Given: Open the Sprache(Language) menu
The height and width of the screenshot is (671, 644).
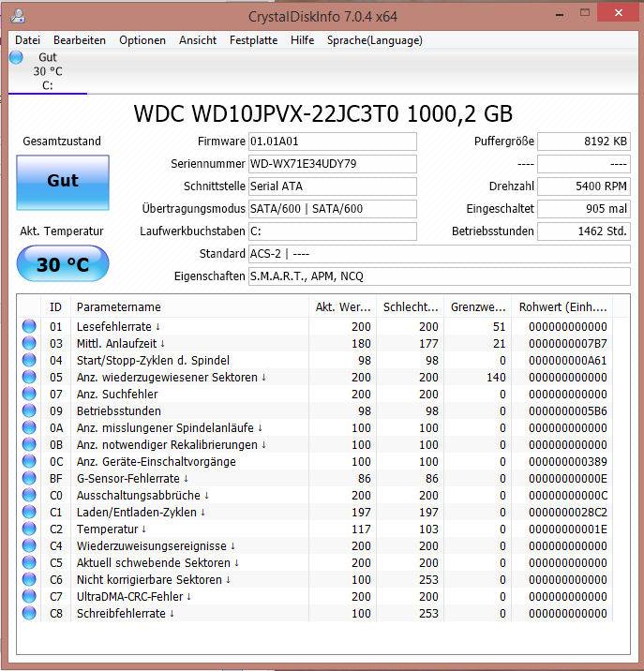Looking at the screenshot, I should (374, 40).
